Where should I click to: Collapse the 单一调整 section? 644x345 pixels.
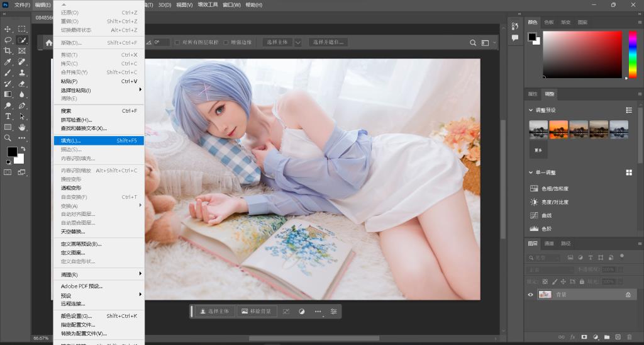point(530,172)
